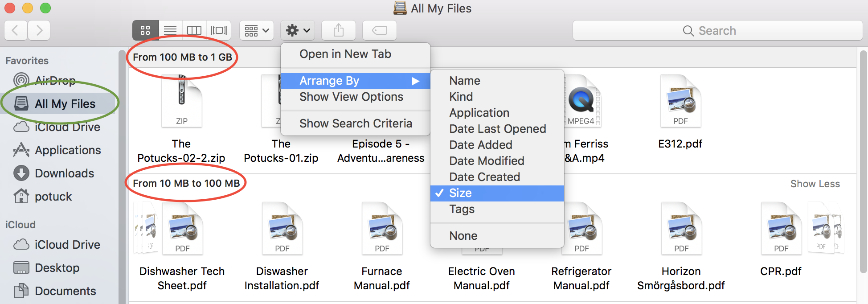Click the Edit Tags toolbar button
Image resolution: width=868 pixels, height=304 pixels.
pos(380,30)
